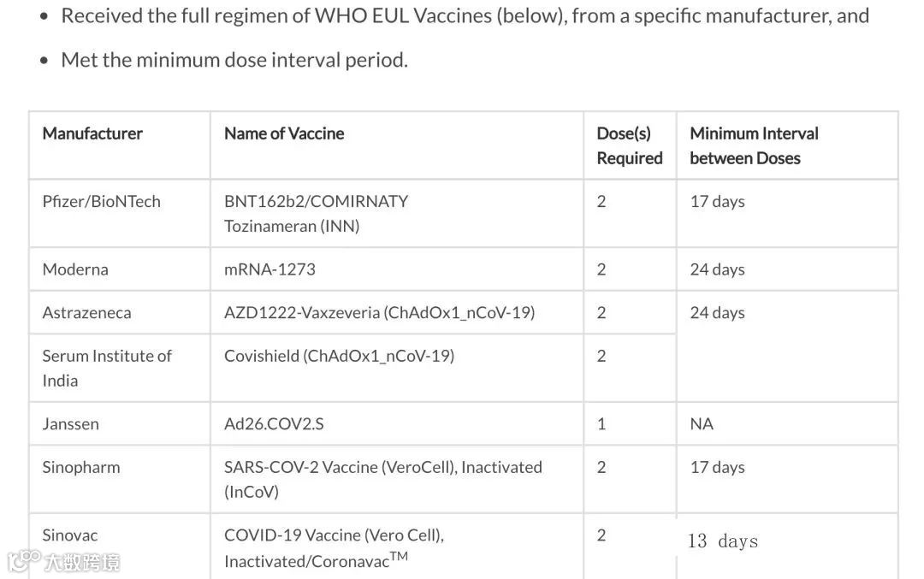Click BNT162b2/COMIRNATY vaccine name
Image resolution: width=924 pixels, height=579 pixels.
pos(316,202)
